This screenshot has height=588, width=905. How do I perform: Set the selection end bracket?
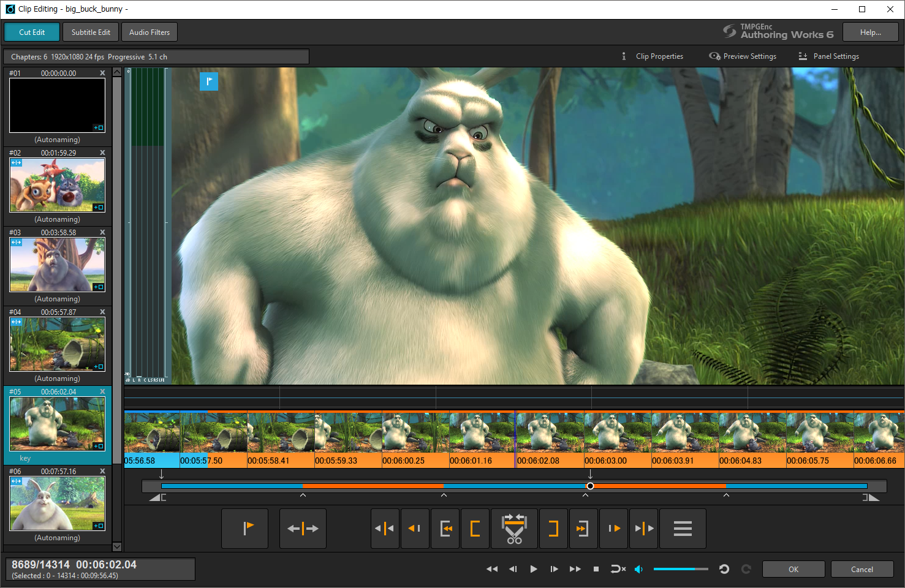[x=553, y=528]
